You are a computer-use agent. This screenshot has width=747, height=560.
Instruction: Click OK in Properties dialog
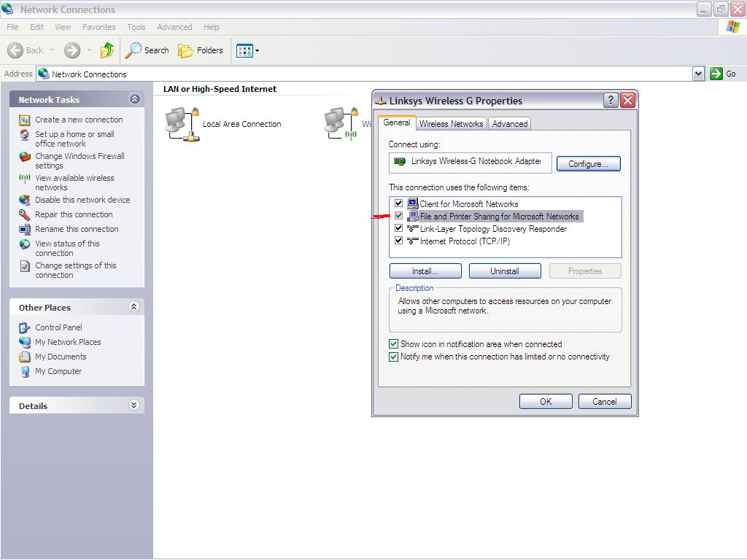click(x=546, y=402)
